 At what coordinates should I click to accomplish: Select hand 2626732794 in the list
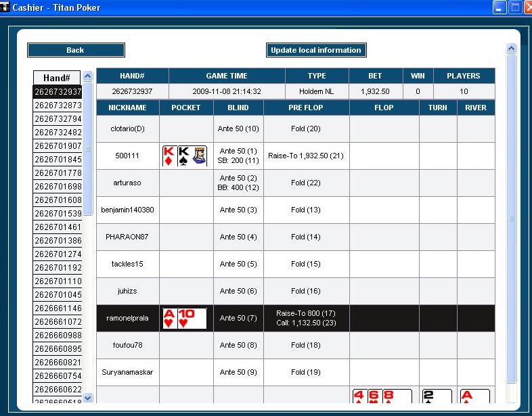[58, 119]
